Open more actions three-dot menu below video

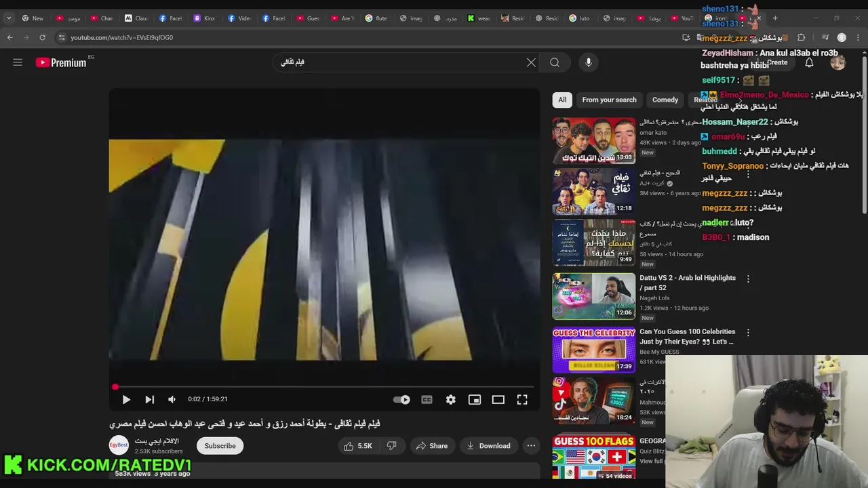(x=531, y=446)
